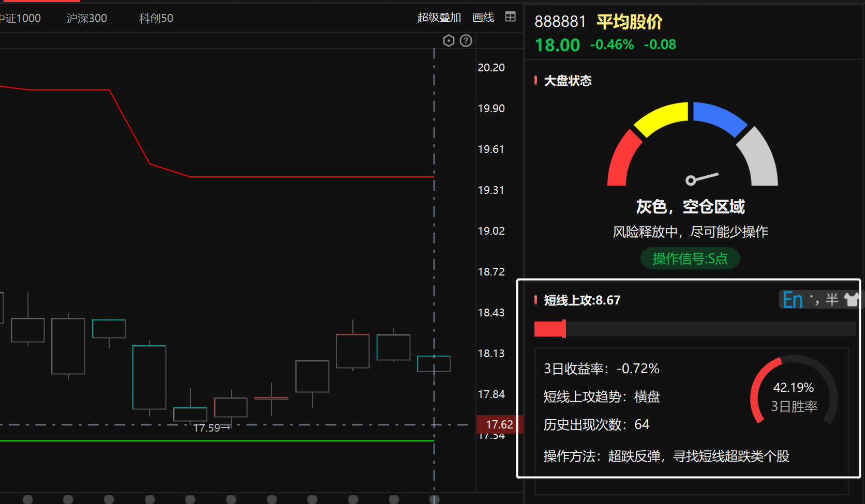The height and width of the screenshot is (504, 865).
Task: Click the percentage change -0.46%
Action: 612,45
